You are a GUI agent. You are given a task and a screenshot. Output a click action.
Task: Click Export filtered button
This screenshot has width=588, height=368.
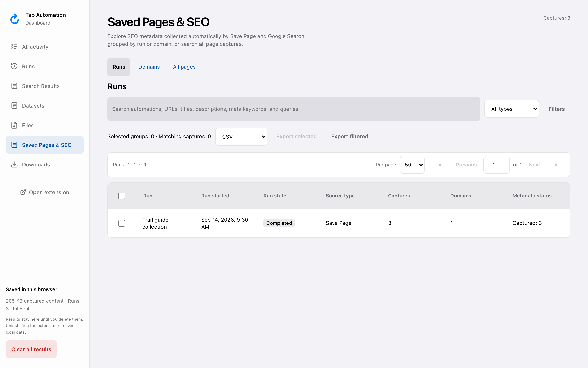point(350,136)
